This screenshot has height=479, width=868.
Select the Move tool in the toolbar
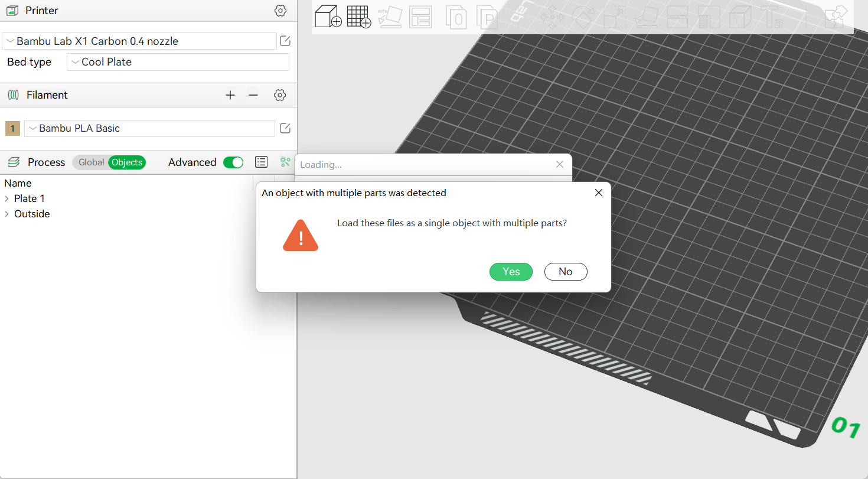point(552,16)
